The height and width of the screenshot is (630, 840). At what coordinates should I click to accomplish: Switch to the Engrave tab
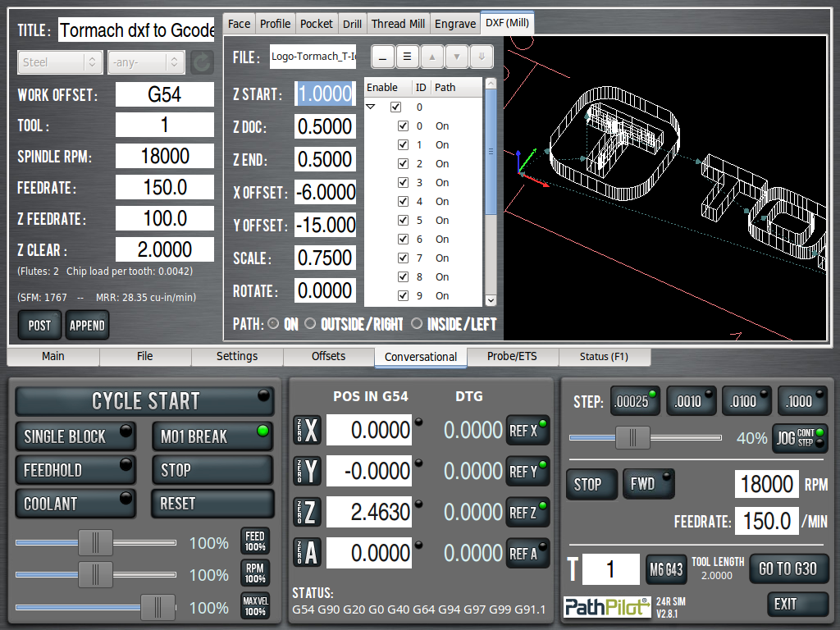[454, 23]
